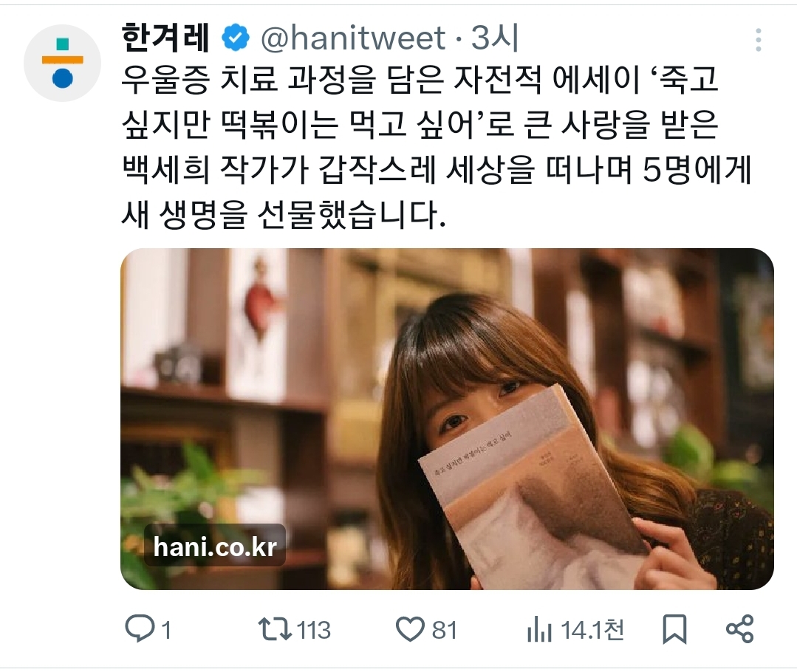The height and width of the screenshot is (672, 797).
Task: Click the 한겨레 account name
Action: [x=165, y=38]
